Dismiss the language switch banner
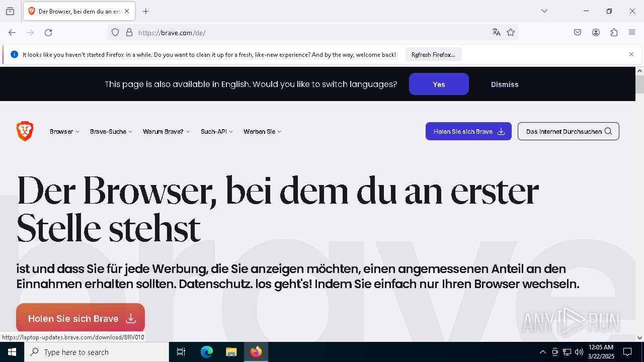Image resolution: width=644 pixels, height=362 pixels. (505, 84)
